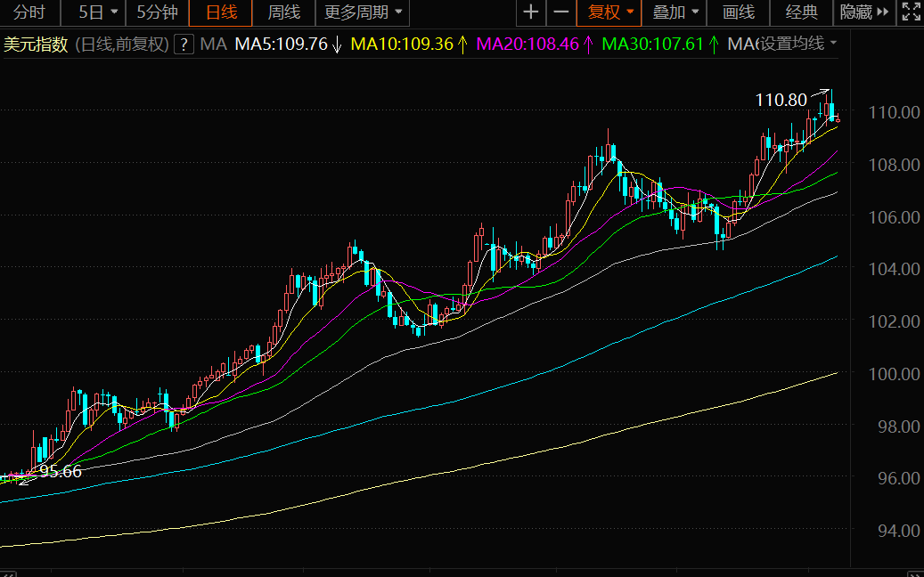Viewport: 924px width, 577px height.
Task: Open the 叠加 overlay dropdown
Action: pos(675,12)
